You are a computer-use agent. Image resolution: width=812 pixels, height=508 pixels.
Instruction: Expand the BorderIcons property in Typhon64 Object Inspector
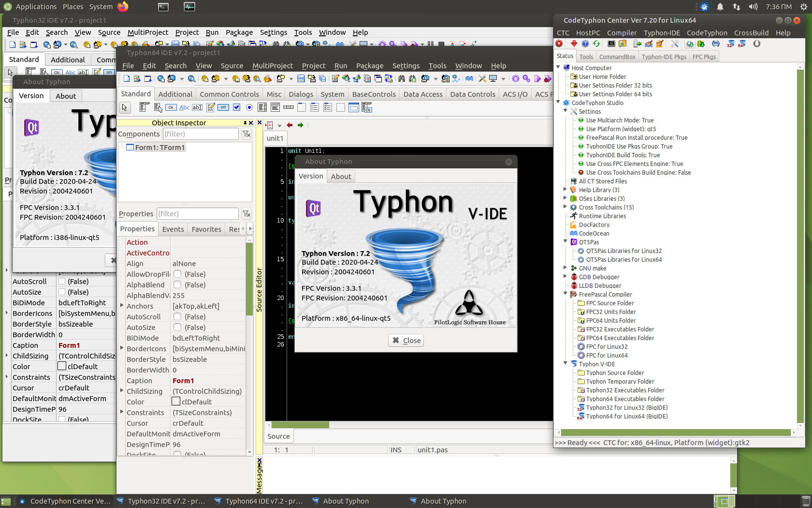tap(122, 348)
